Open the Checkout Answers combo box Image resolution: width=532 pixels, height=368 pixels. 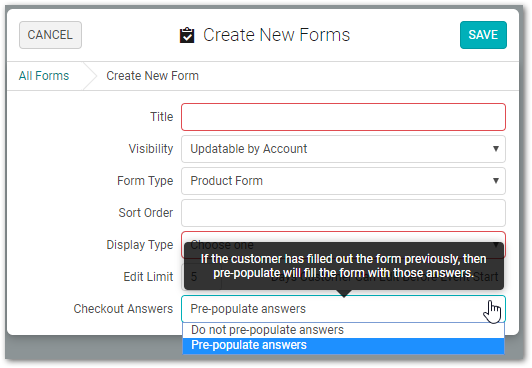pyautogui.click(x=343, y=309)
